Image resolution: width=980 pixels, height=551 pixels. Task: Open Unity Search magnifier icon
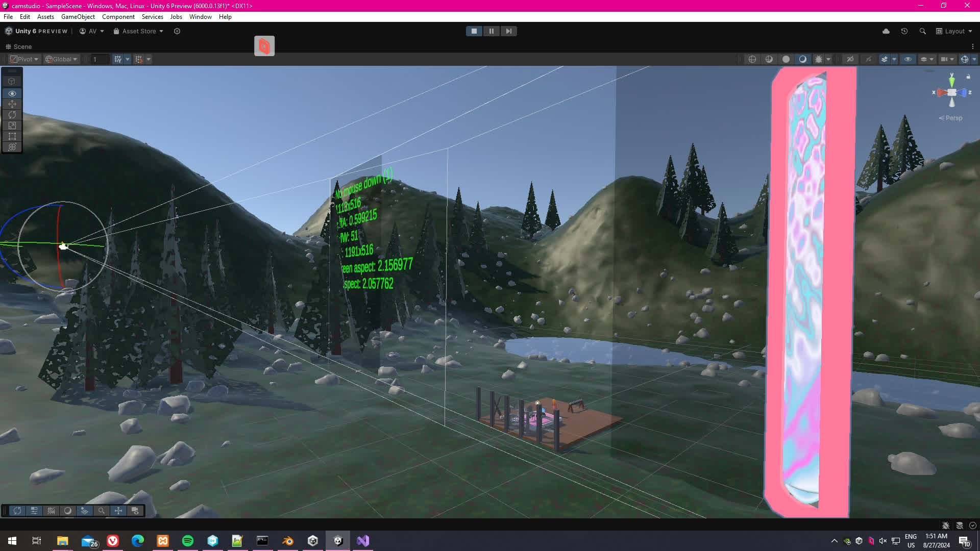922,31
